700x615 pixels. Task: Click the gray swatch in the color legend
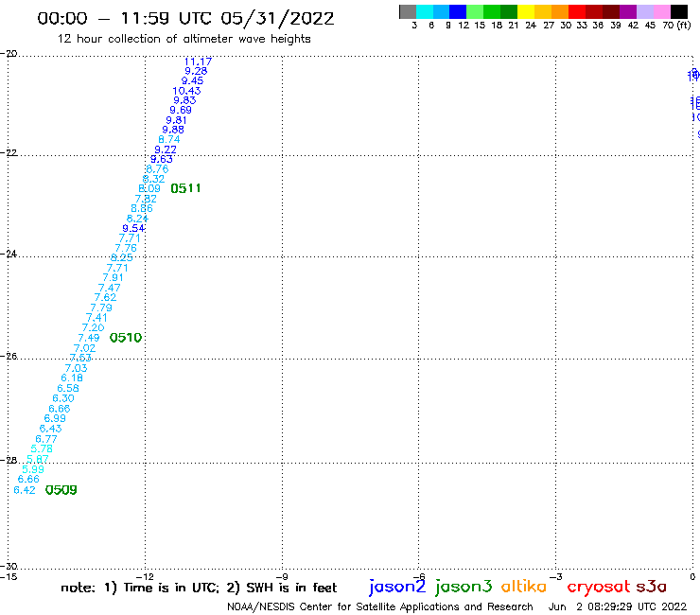point(408,11)
